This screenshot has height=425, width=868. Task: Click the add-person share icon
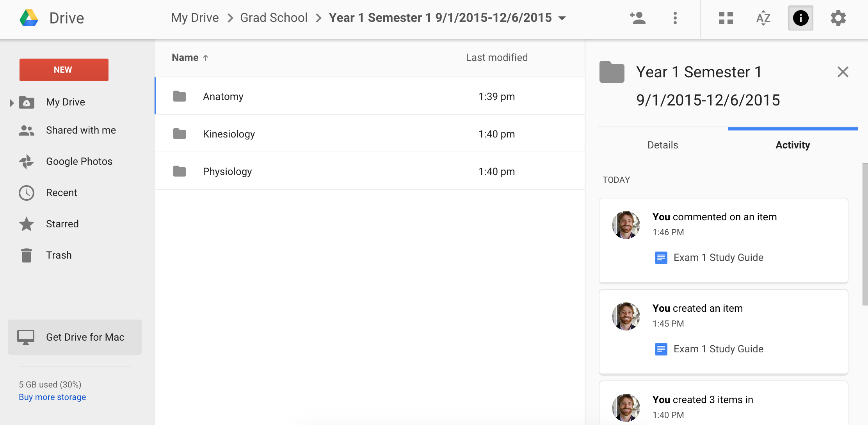638,18
